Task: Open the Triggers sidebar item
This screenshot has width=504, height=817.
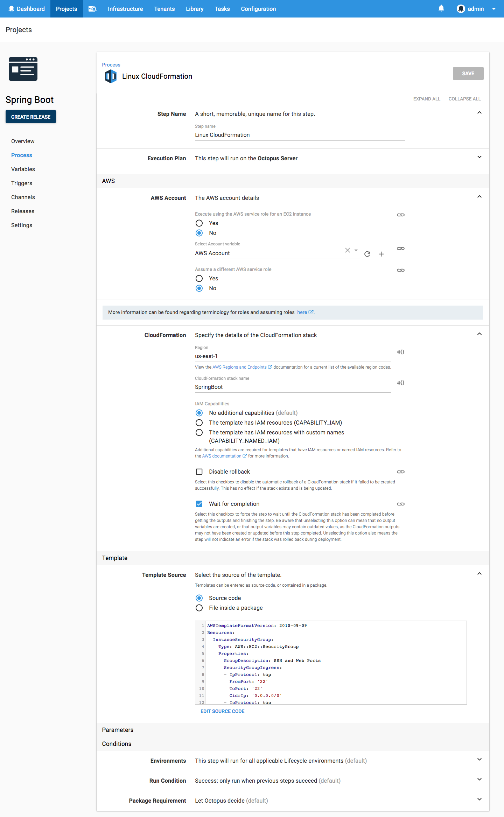Action: pos(22,183)
